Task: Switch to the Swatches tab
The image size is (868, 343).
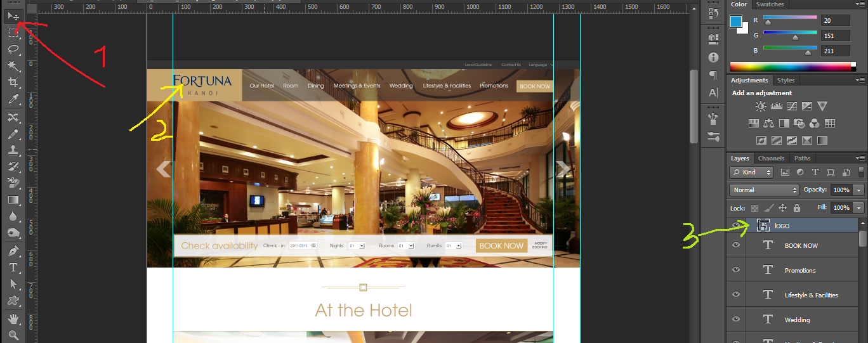Action: [x=770, y=4]
